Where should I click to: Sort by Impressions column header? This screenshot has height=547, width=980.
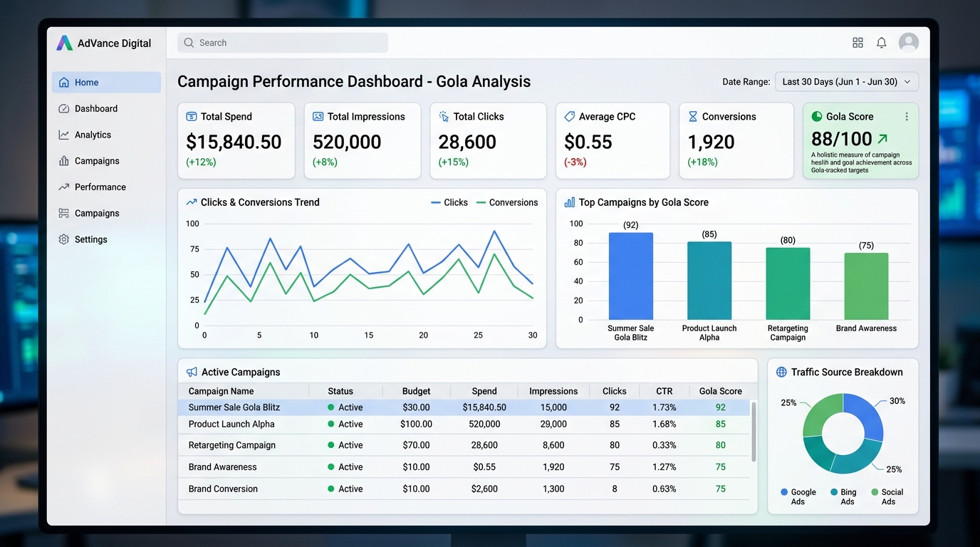553,391
